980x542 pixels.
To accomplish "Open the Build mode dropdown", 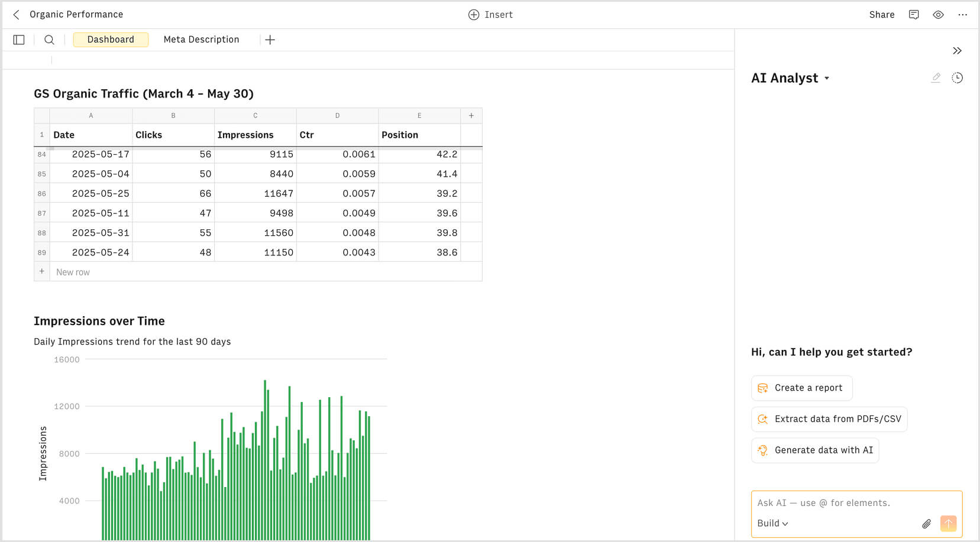I will (x=772, y=524).
